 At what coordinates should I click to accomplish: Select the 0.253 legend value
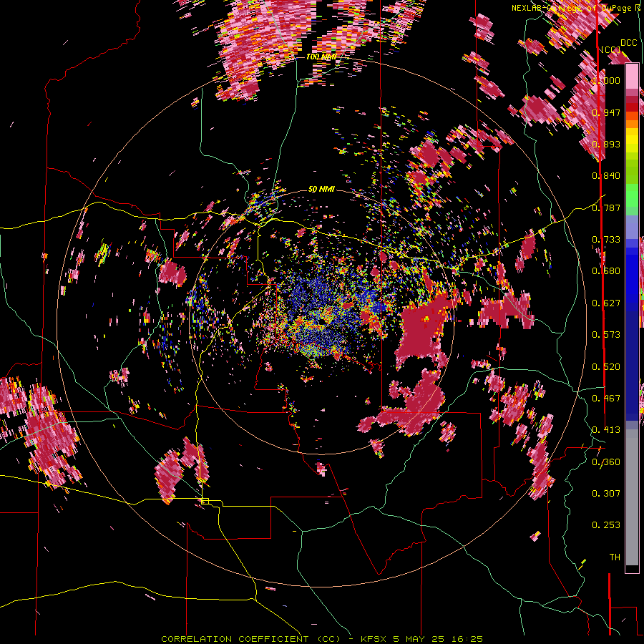point(606,525)
